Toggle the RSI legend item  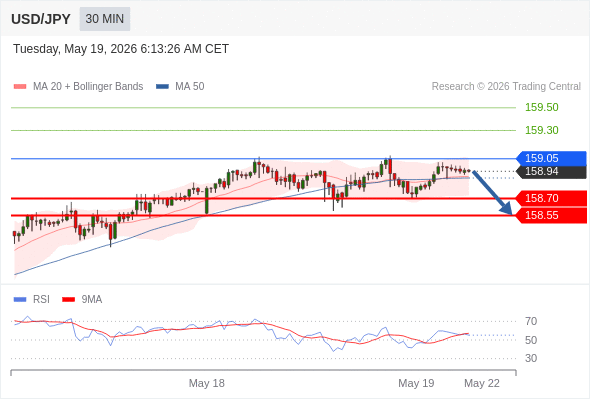pyautogui.click(x=32, y=300)
